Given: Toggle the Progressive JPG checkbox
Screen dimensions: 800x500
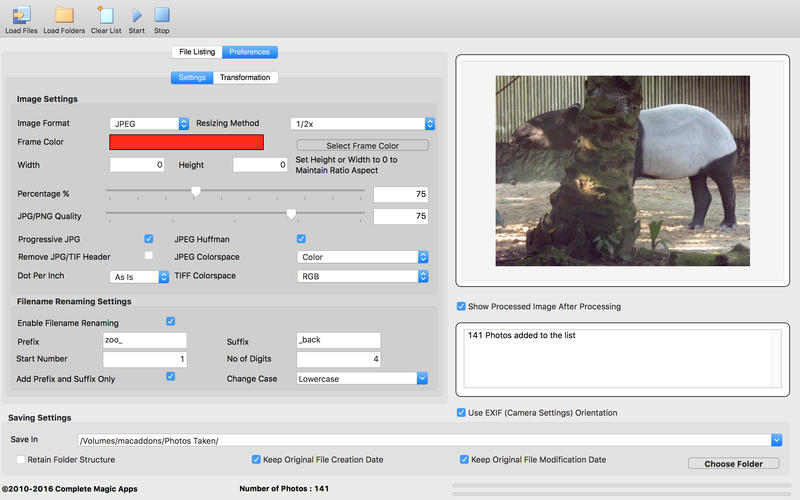Looking at the screenshot, I should point(149,239).
